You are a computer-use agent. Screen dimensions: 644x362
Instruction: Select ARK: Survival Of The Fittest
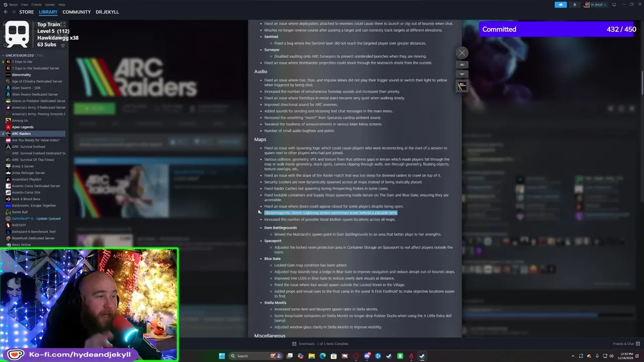coord(33,160)
